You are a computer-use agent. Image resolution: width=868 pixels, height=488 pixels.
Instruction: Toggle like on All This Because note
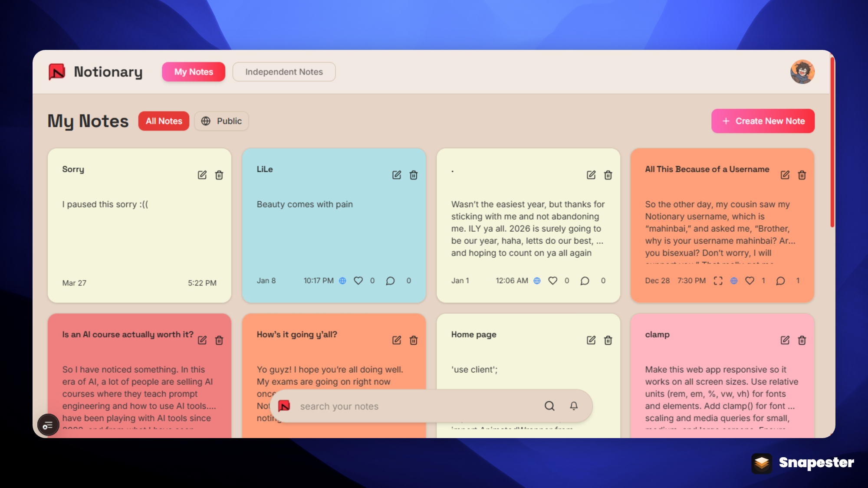[x=750, y=281]
